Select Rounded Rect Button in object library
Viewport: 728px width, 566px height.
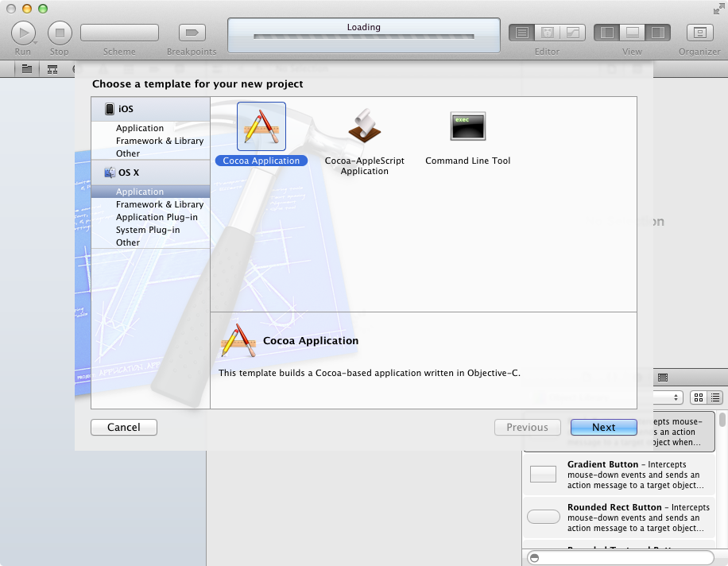[619, 518]
